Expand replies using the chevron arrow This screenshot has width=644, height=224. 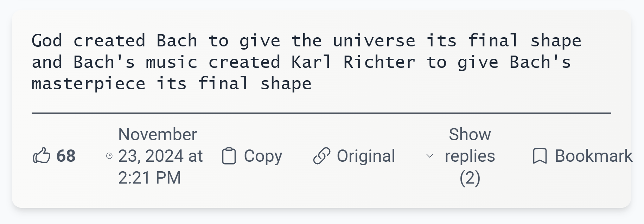[x=429, y=156]
